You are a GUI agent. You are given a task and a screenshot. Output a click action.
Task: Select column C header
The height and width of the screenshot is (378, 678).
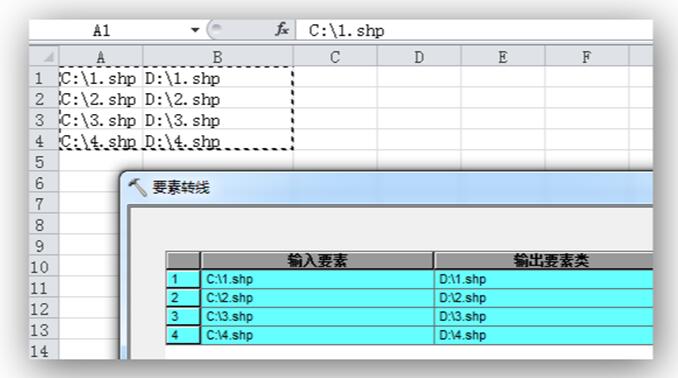tap(335, 57)
